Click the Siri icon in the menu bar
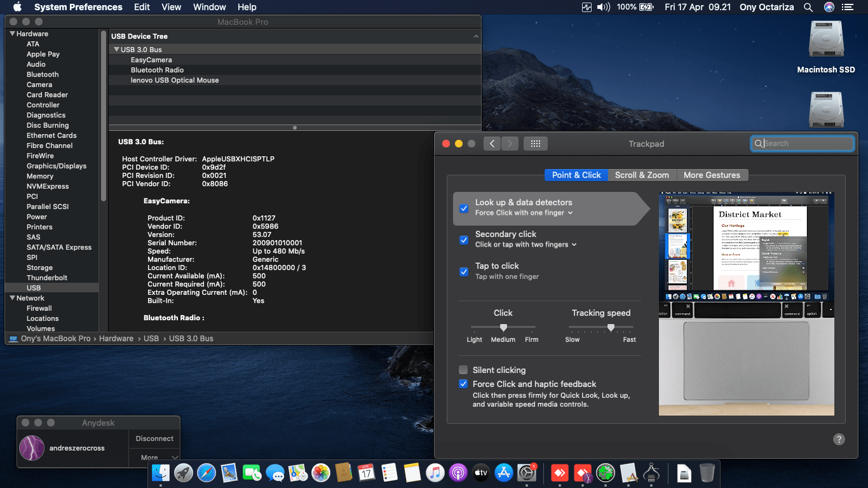This screenshot has width=868, height=488. 829,7
